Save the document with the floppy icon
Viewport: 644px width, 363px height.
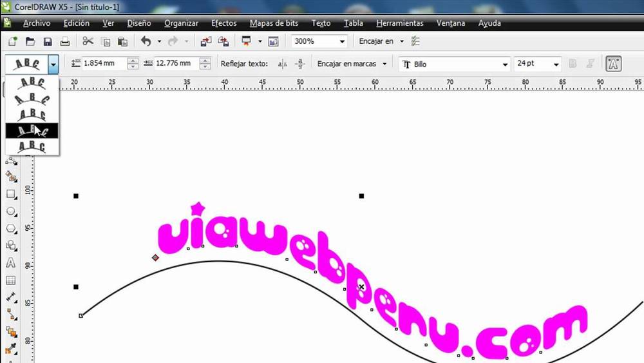48,41
